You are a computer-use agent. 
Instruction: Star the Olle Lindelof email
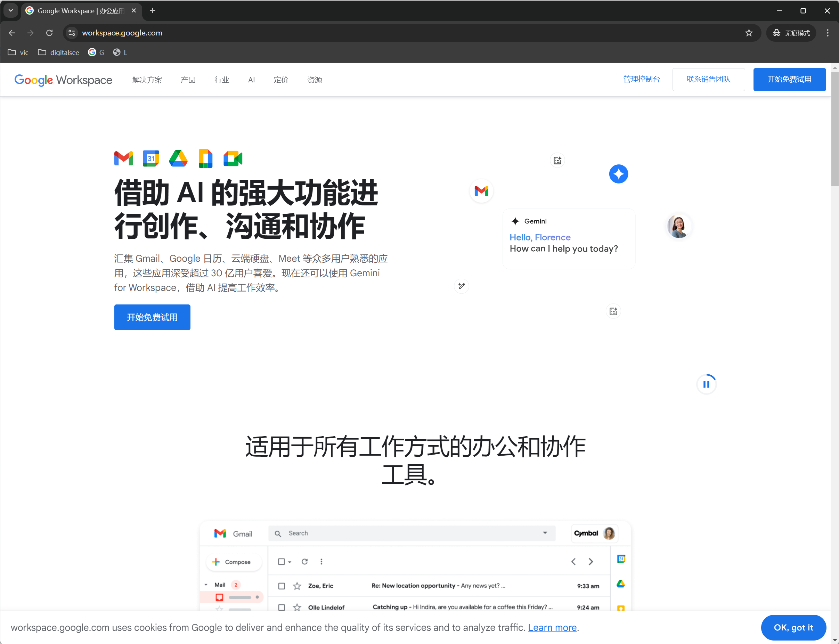(297, 607)
